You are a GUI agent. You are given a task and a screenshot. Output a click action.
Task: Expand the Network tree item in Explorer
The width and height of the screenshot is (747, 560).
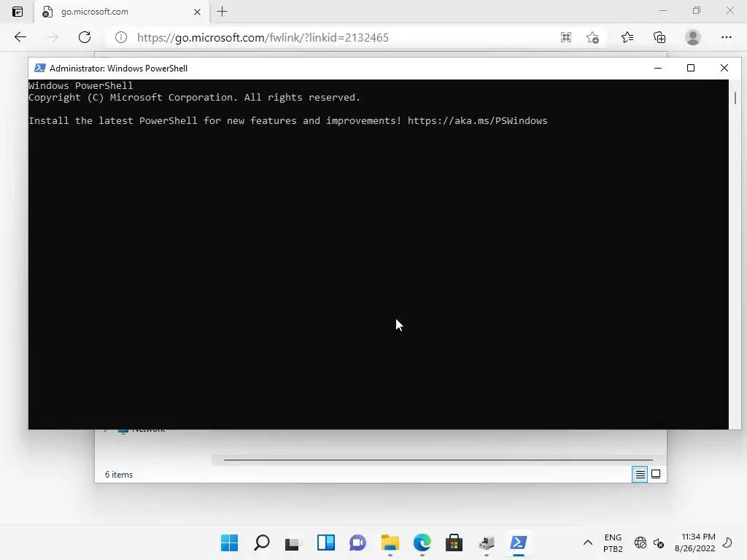(107, 430)
